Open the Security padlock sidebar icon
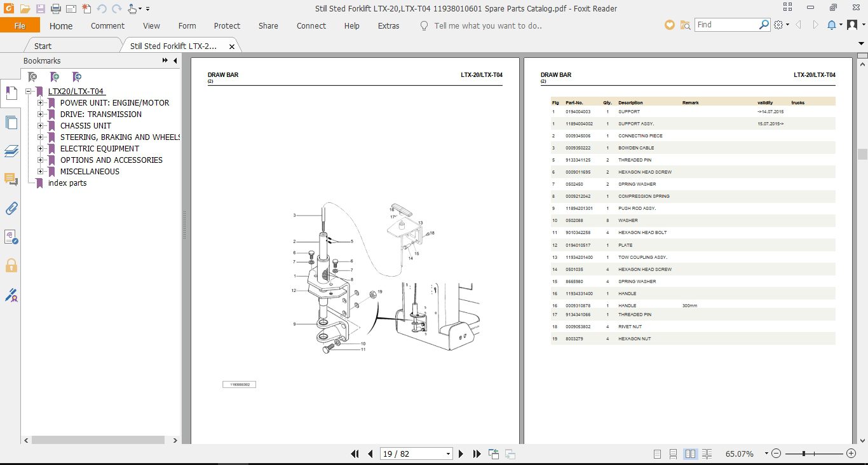This screenshot has width=868, height=465. coord(11,265)
